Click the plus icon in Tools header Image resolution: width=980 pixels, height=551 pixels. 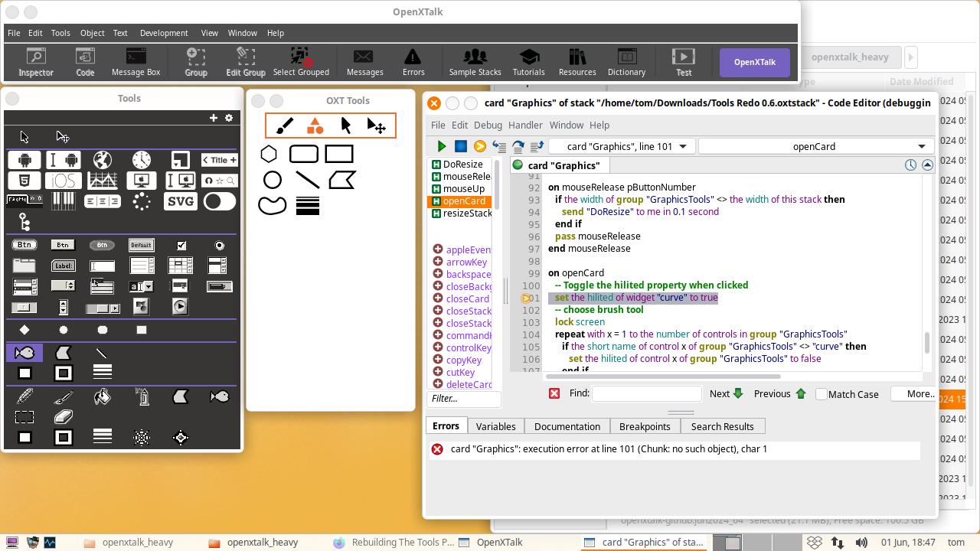coord(214,118)
